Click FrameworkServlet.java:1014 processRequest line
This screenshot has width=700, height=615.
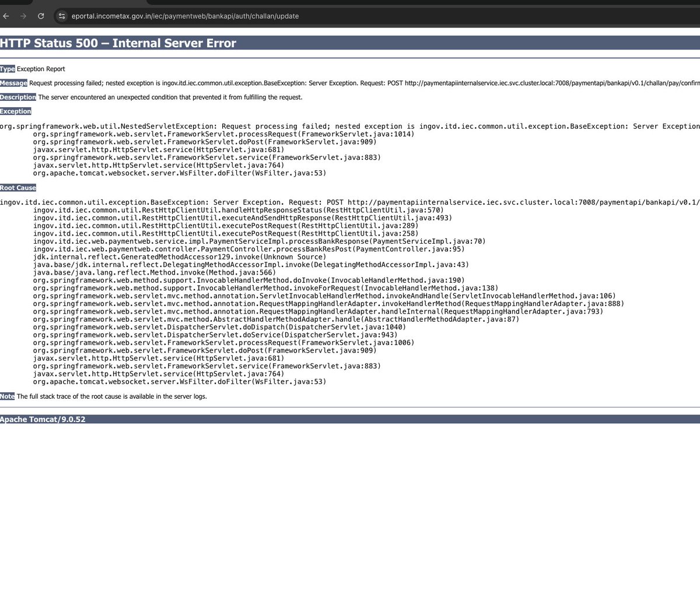click(x=224, y=134)
